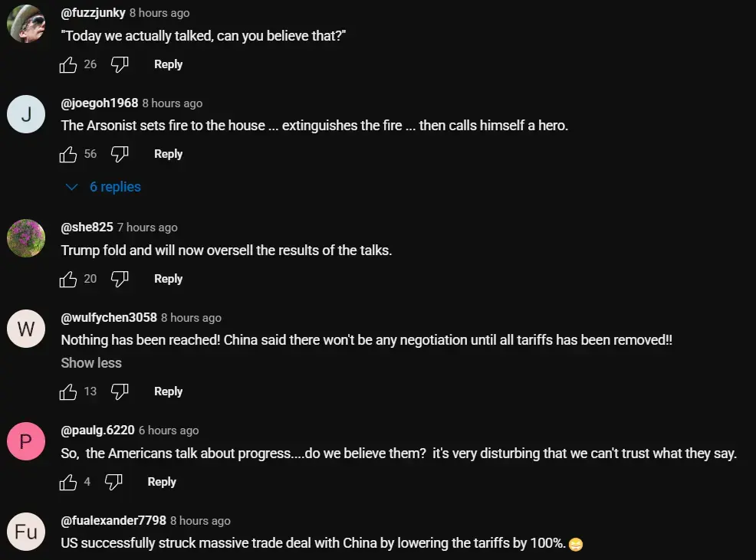Dislike @joegoh1968's Arsonist comment
This screenshot has width=756, height=560.
[x=120, y=155]
